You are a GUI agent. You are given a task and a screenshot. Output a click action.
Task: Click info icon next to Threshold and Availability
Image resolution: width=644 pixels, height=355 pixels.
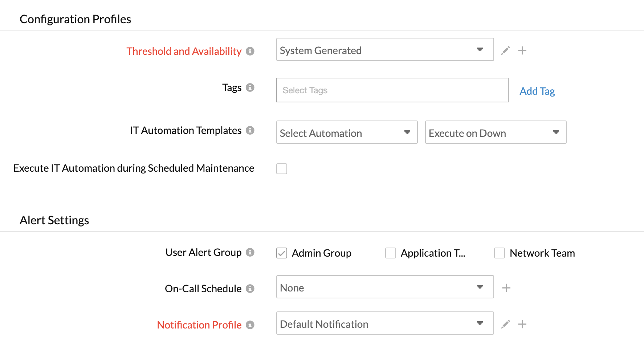pos(250,51)
